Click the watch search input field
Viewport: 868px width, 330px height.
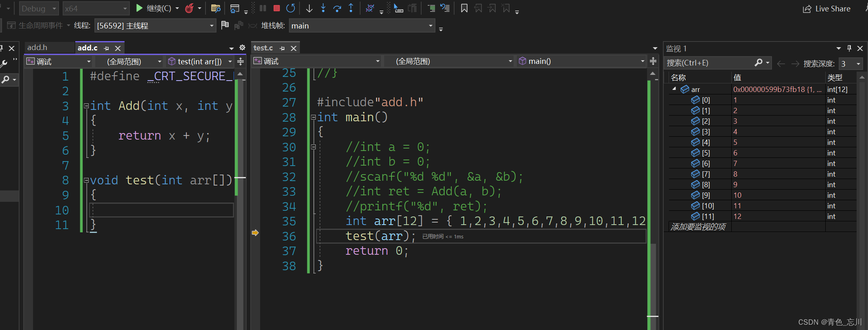[x=708, y=63]
